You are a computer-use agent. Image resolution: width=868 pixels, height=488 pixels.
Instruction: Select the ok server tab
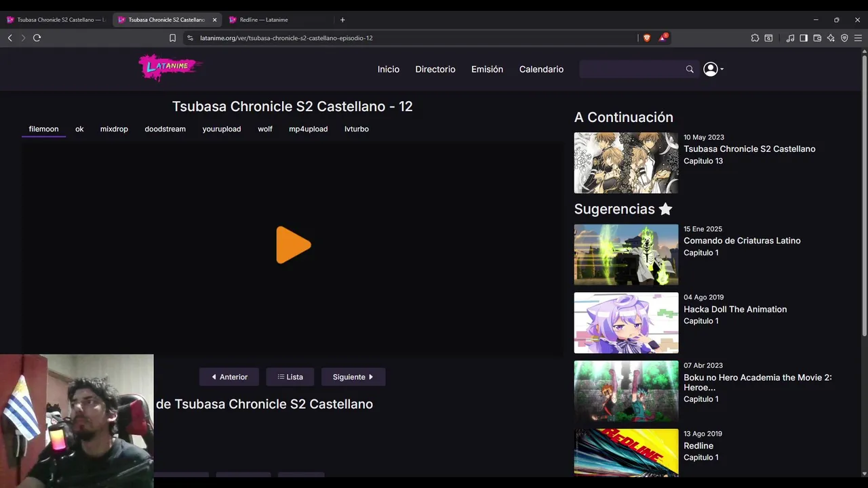[79, 129]
